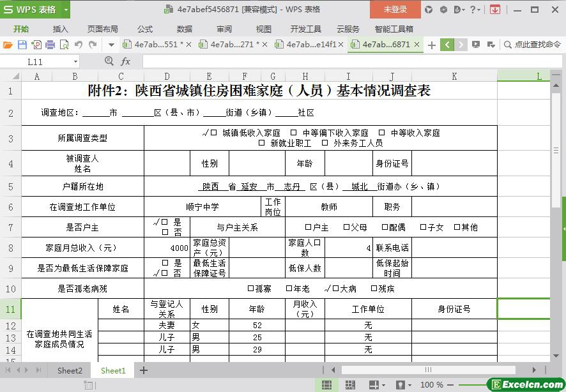The height and width of the screenshot is (392, 566).
Task: Insert function using the fx icon
Action: coord(126,61)
